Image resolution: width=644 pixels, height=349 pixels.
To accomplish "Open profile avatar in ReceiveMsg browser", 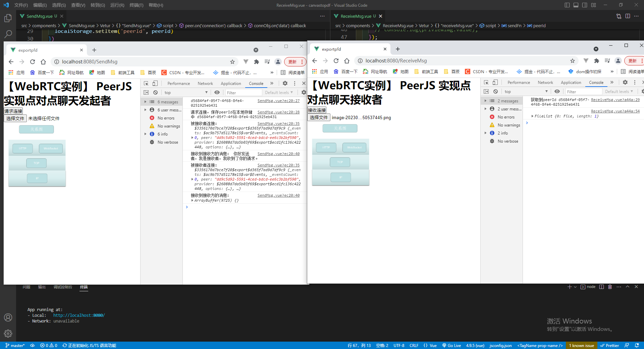I will (x=618, y=61).
